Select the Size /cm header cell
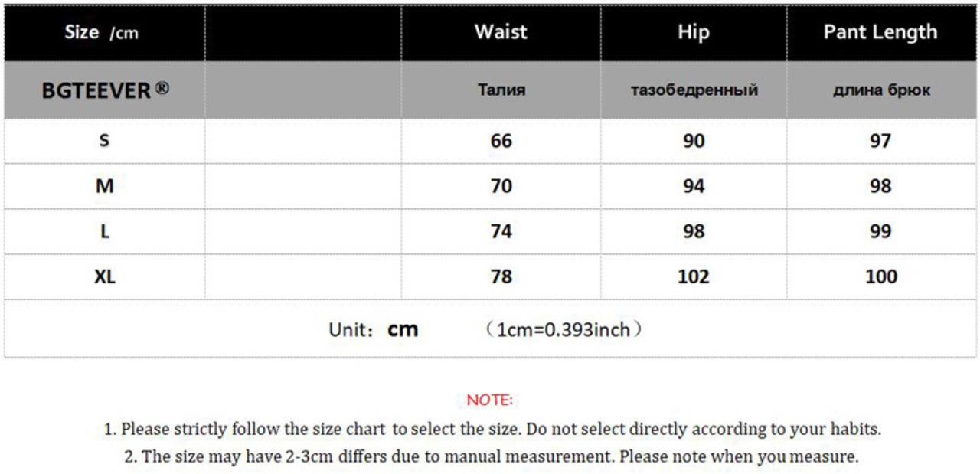This screenshot has height=474, width=980. tap(102, 32)
